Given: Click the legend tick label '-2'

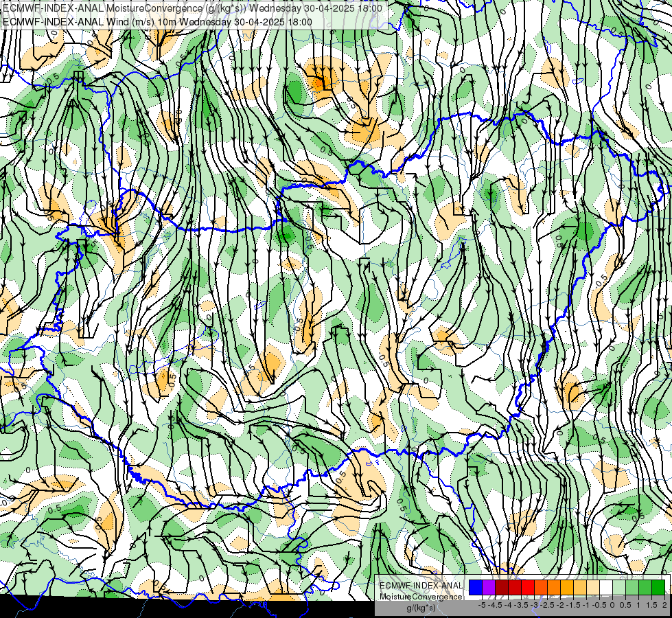Looking at the screenshot, I should coord(560,605).
